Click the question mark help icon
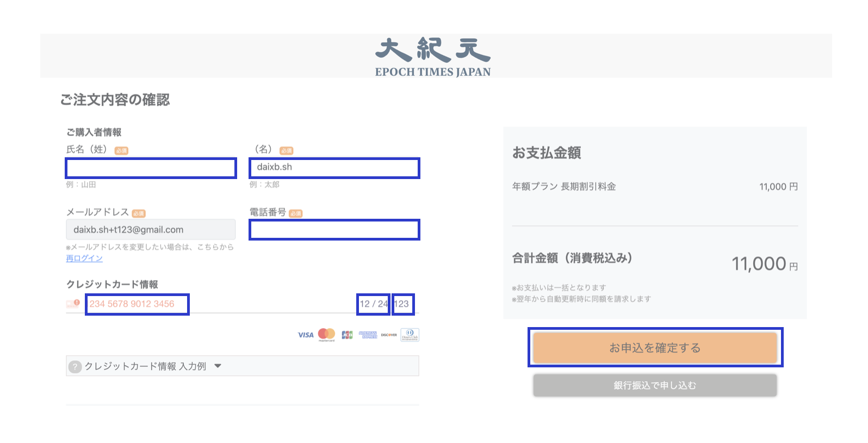Screen dimensions: 868x443 point(75,367)
